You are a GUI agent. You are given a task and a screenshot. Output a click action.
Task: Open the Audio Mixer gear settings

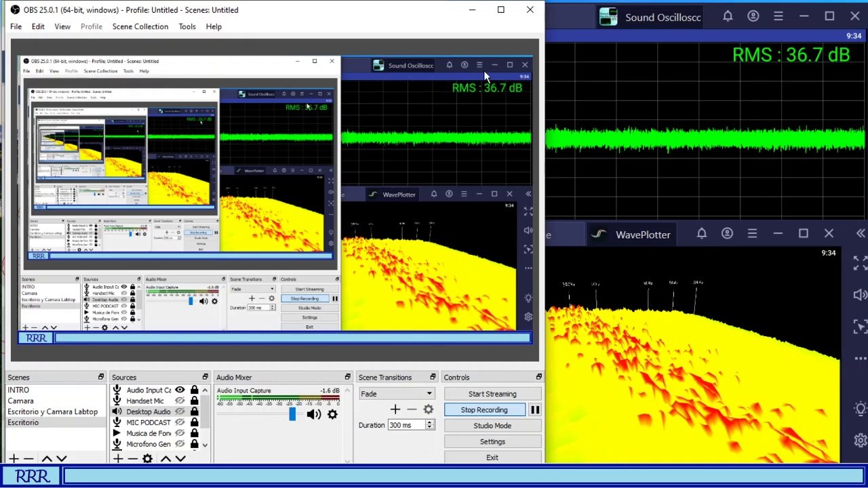[332, 414]
